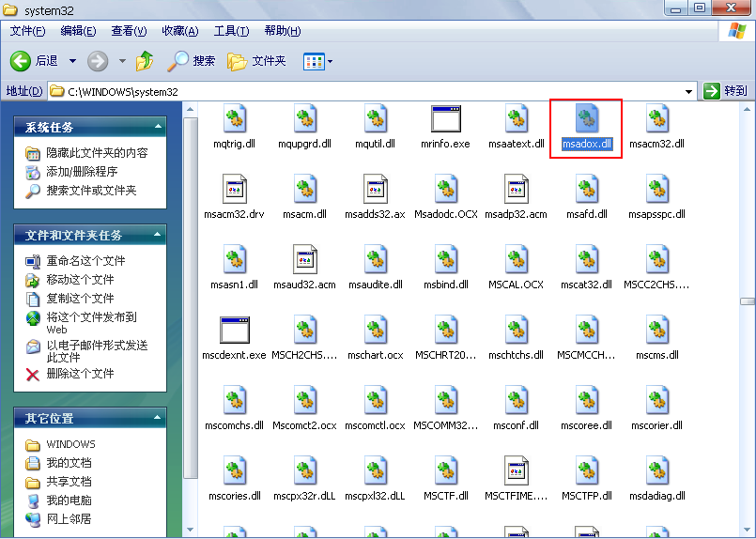Open the 查看(V) menu

point(129,31)
